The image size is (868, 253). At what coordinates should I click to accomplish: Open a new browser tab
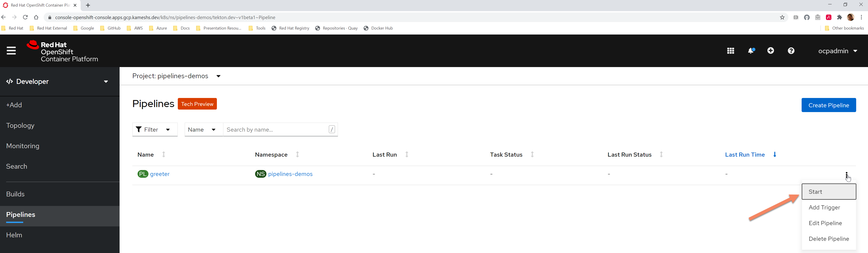pos(88,5)
